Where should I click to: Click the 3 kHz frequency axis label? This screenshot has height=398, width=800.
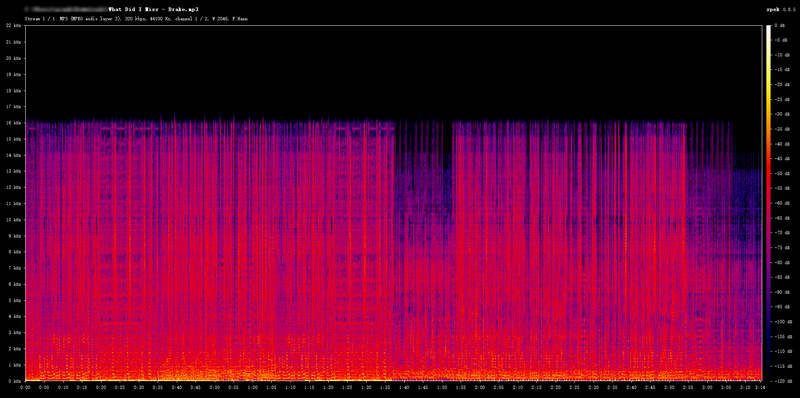(14, 333)
